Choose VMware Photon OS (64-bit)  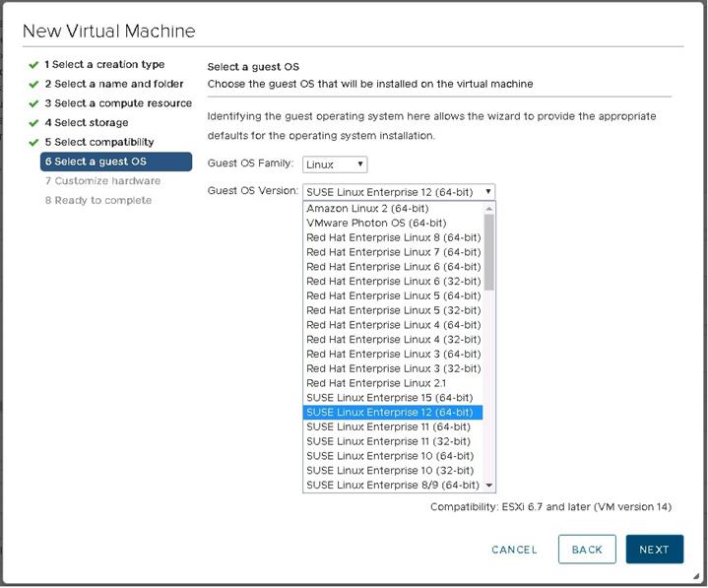[393, 224]
